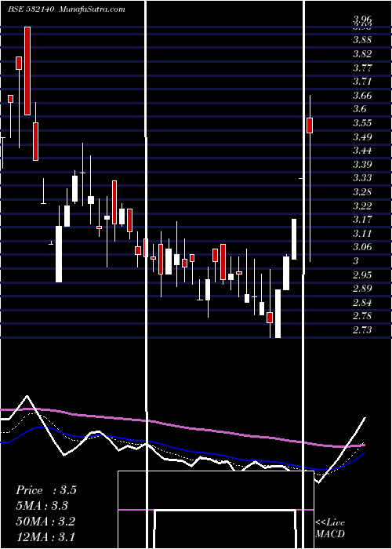Screen dimensions: 392x549
Task: Select the 3.71 price axis label
Action: point(362,82)
